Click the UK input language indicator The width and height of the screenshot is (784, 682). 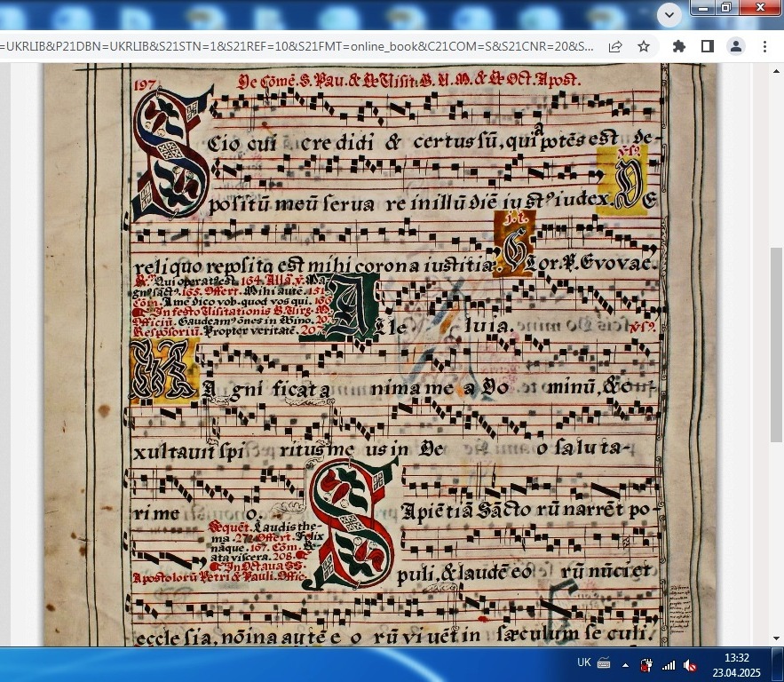click(x=583, y=663)
